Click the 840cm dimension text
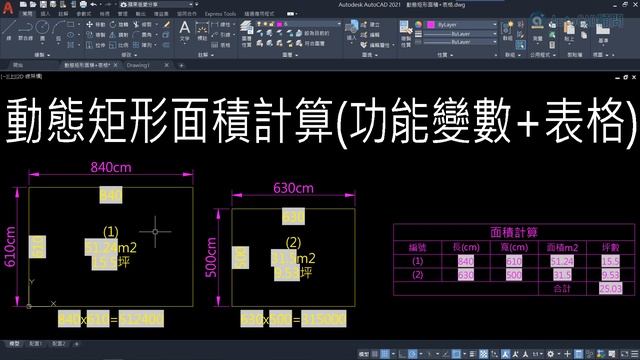 [x=111, y=167]
